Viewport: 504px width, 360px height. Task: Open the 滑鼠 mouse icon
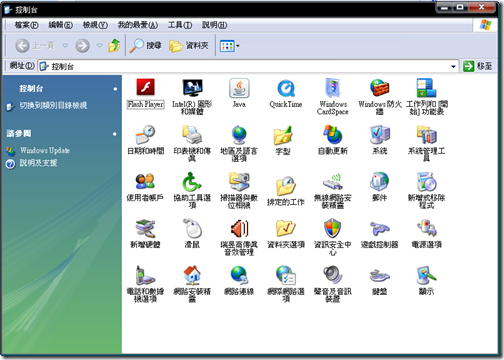click(x=192, y=228)
